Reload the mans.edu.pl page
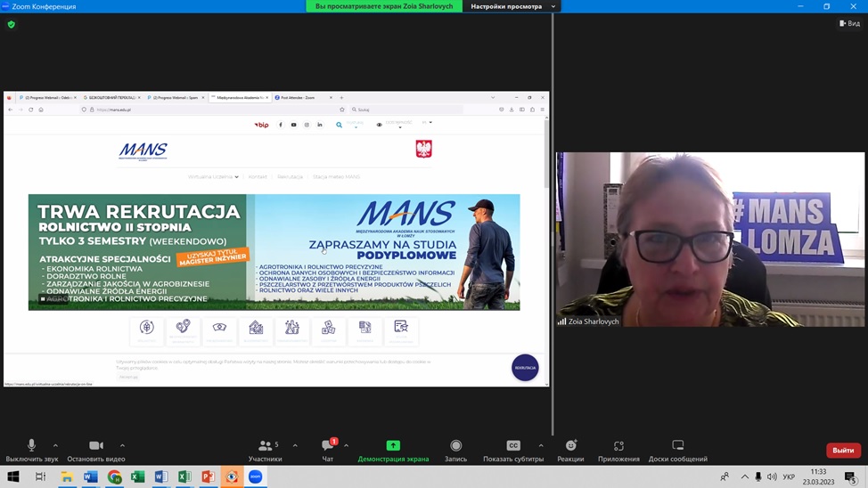Screen dimensions: 868x488 point(31,110)
